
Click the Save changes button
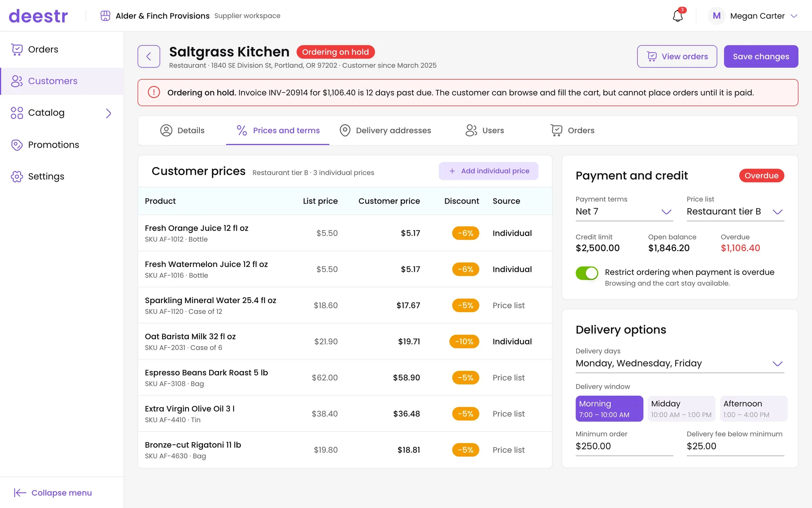tap(761, 56)
